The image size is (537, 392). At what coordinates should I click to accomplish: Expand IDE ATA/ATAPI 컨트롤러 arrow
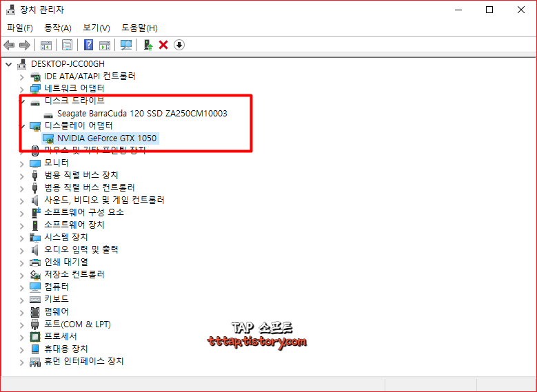[22, 77]
